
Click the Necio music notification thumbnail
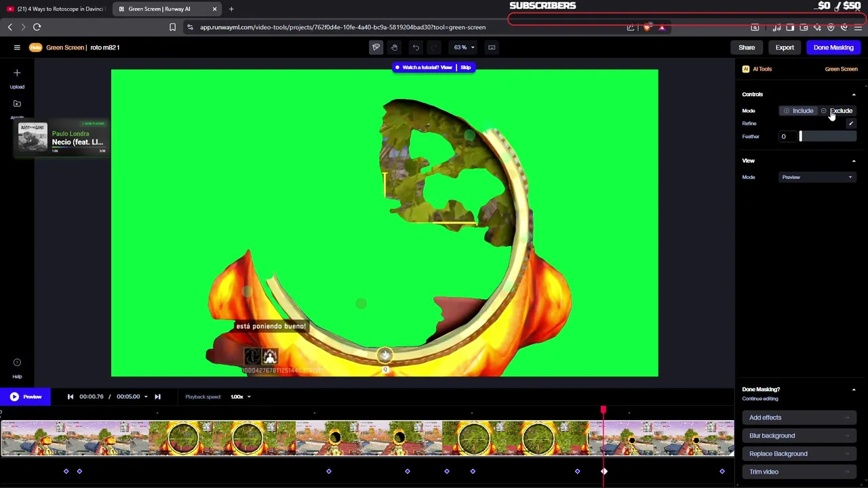point(33,138)
